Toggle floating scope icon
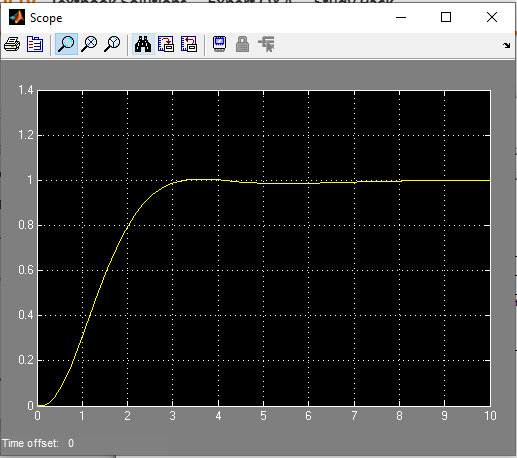The image size is (517, 458). pyautogui.click(x=219, y=44)
